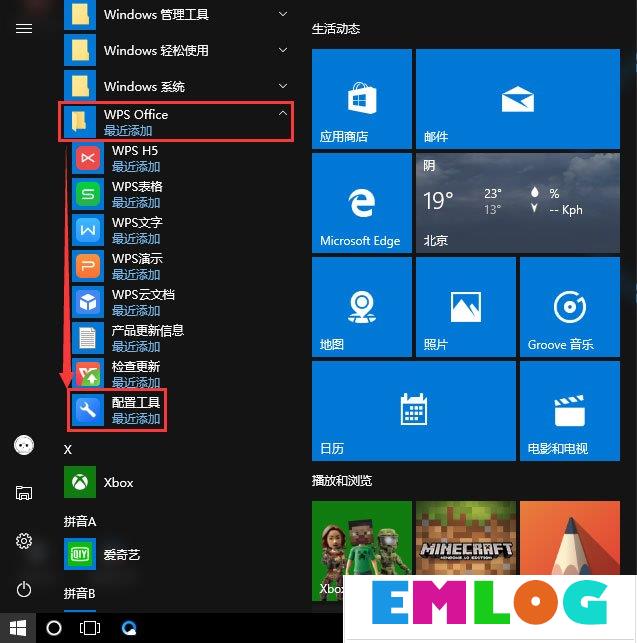Run 检查更新 update checker icon
Viewport: 637px width, 643px height.
coord(88,373)
